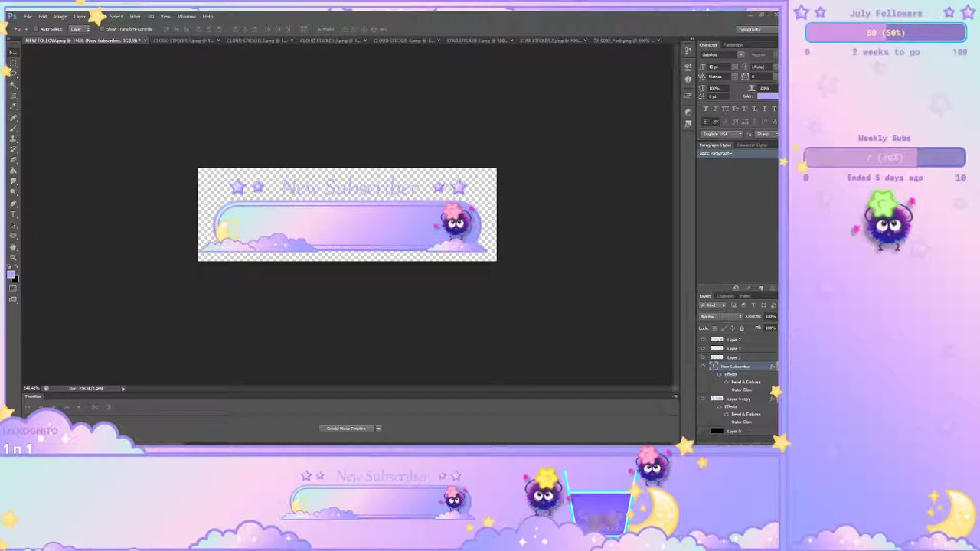Open the Sharp anti-aliasing dropdown

click(x=766, y=134)
